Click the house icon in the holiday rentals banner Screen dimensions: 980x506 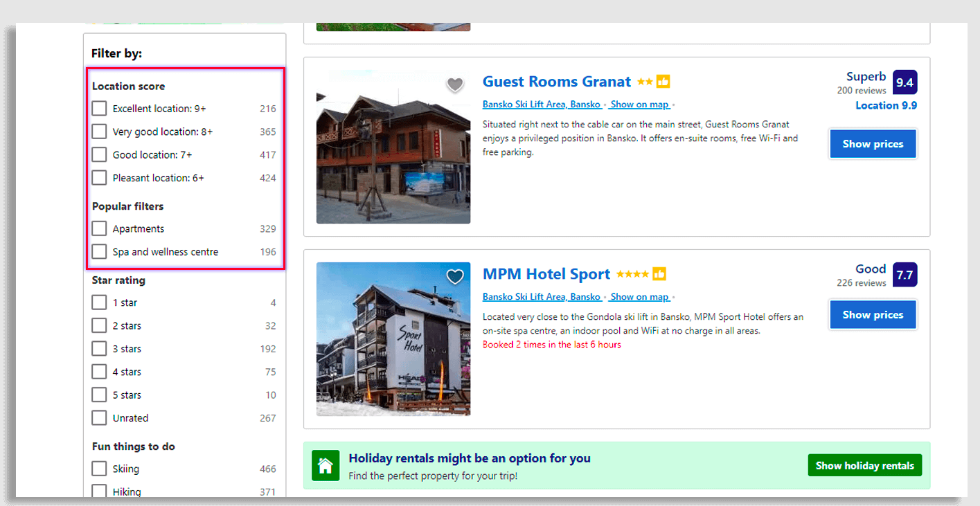pos(326,465)
